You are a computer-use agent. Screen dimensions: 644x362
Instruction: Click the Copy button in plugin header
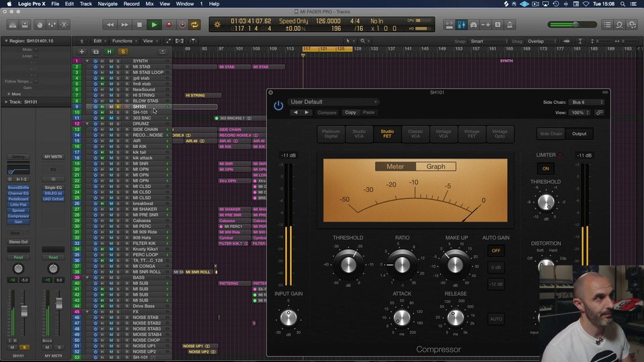[x=350, y=113]
